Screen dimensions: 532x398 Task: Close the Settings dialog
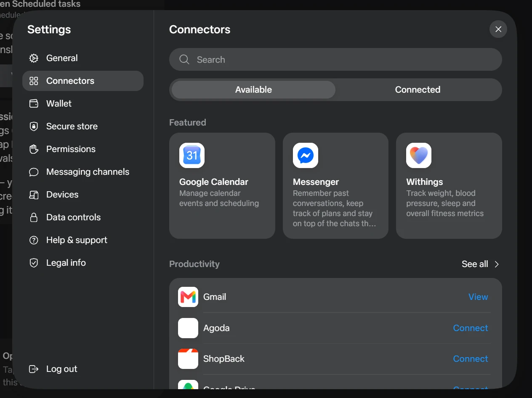498,29
